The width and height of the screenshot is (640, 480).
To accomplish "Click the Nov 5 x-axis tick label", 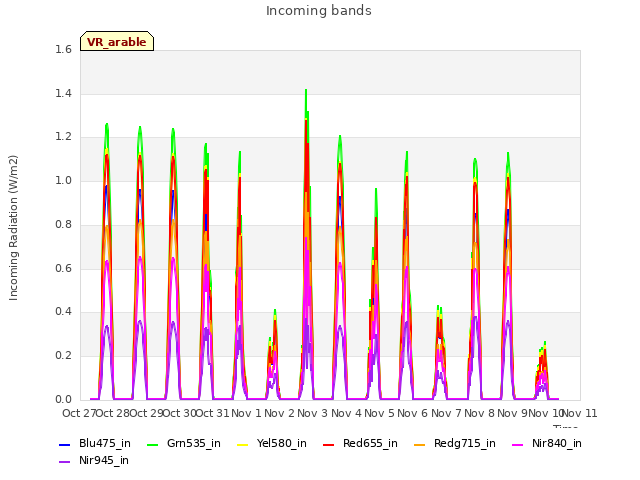I will (380, 413).
